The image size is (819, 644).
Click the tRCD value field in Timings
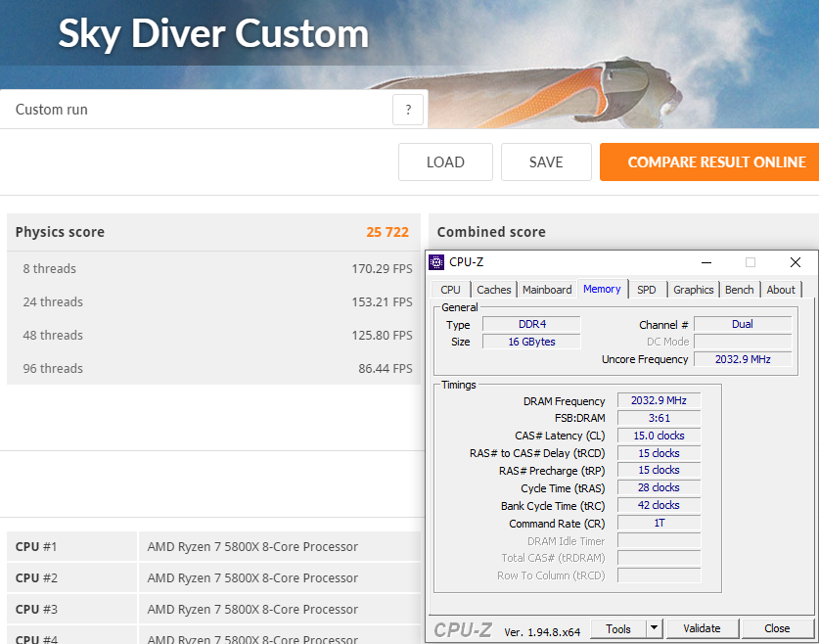[x=659, y=453]
